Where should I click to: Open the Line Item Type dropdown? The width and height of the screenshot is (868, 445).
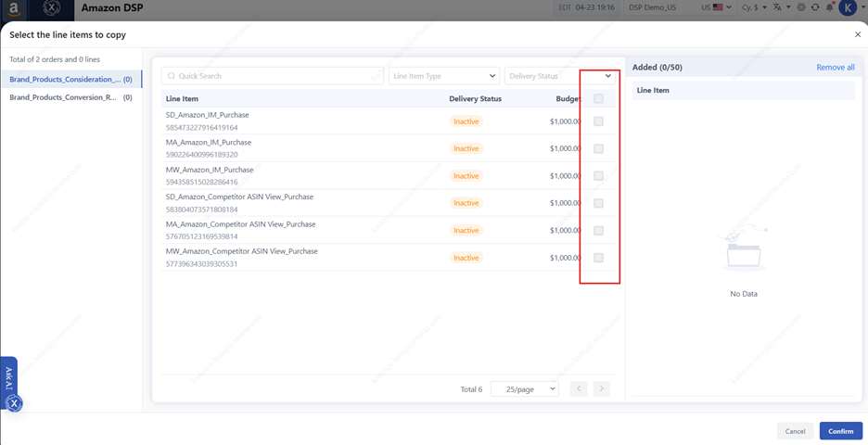(444, 76)
